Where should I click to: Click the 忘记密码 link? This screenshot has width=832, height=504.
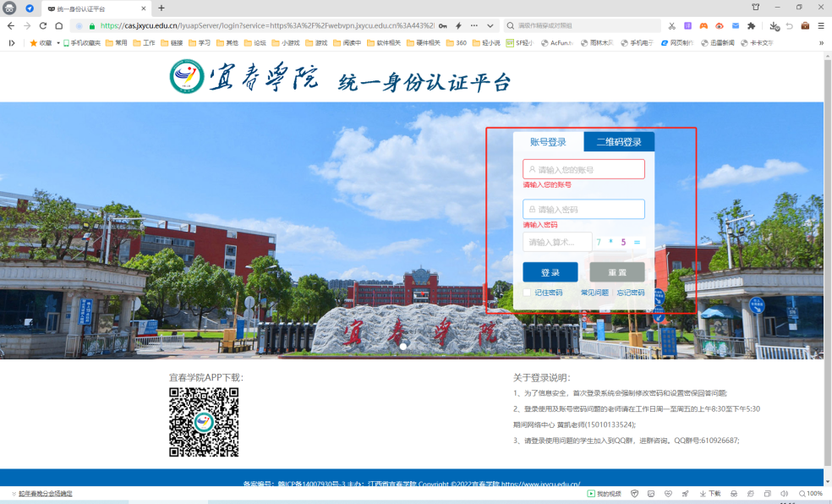pos(630,293)
